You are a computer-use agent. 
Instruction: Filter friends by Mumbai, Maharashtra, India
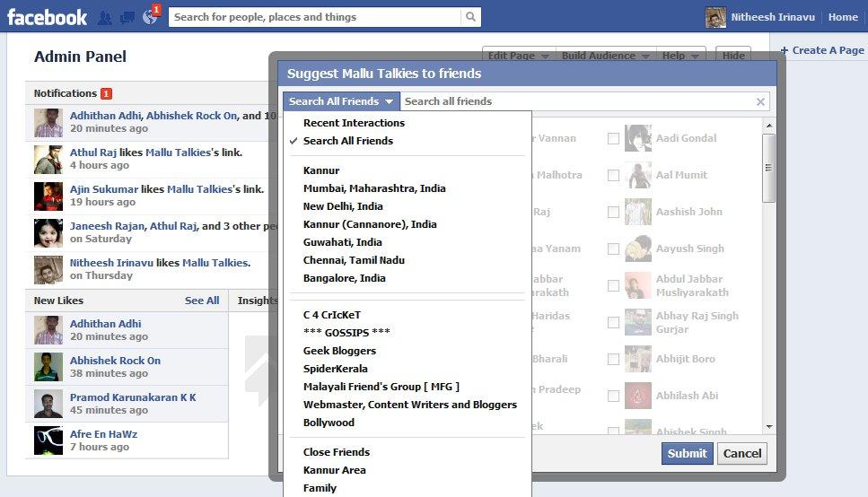pyautogui.click(x=374, y=188)
